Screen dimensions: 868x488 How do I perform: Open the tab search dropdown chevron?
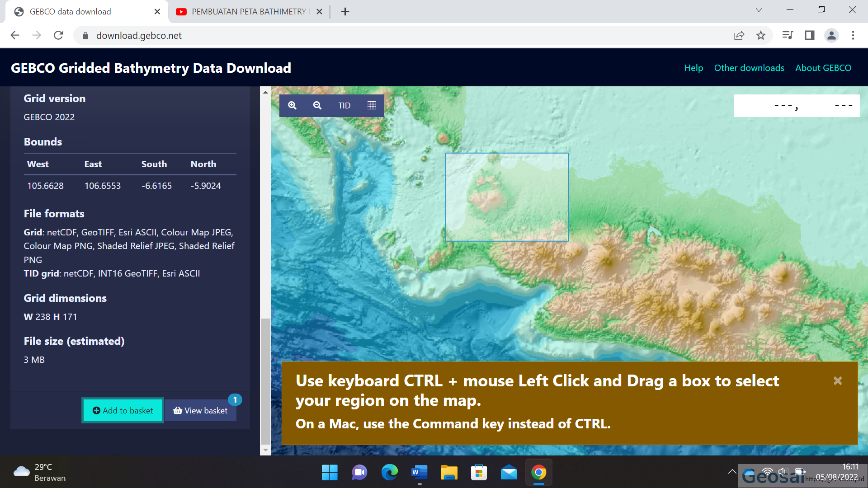759,10
